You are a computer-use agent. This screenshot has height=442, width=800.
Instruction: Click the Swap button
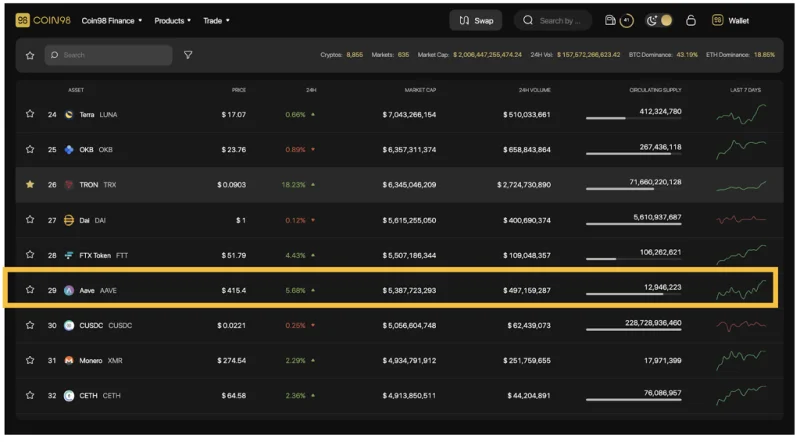click(476, 20)
